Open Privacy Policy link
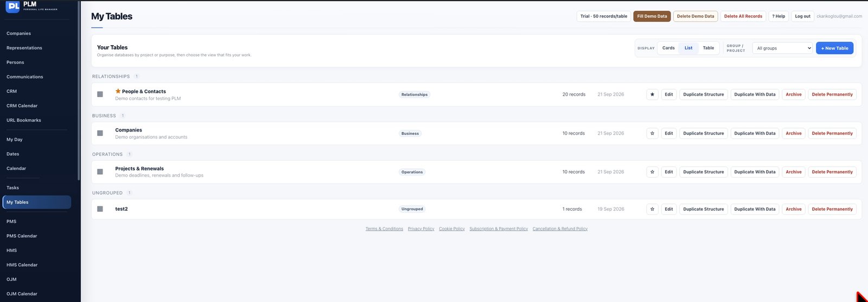 421,229
